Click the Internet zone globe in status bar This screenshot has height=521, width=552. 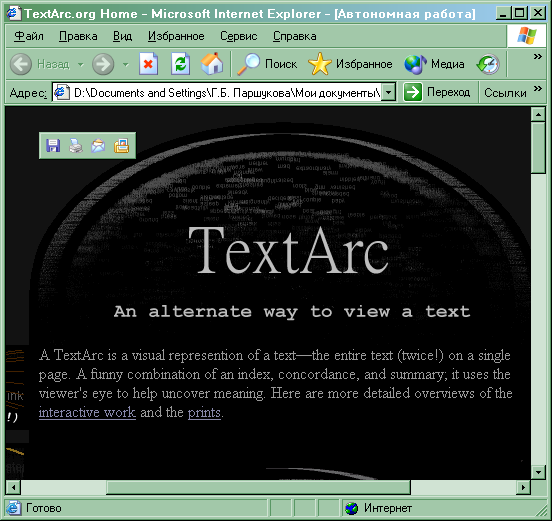pyautogui.click(x=351, y=508)
